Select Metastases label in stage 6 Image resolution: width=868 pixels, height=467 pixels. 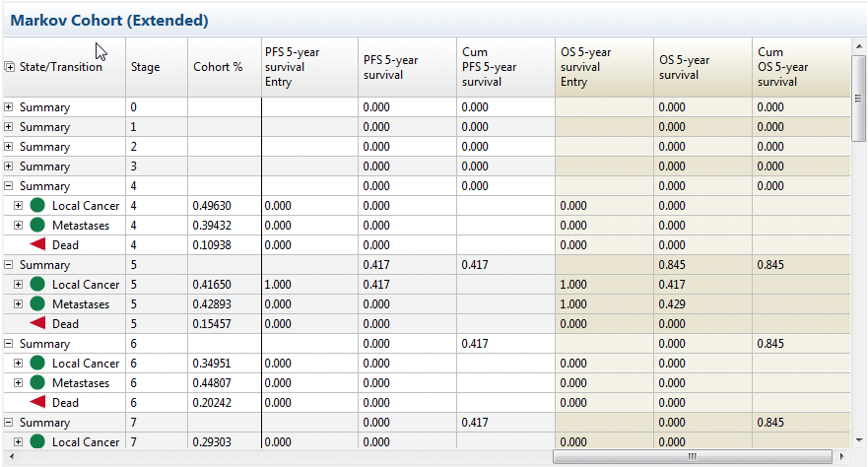(81, 383)
